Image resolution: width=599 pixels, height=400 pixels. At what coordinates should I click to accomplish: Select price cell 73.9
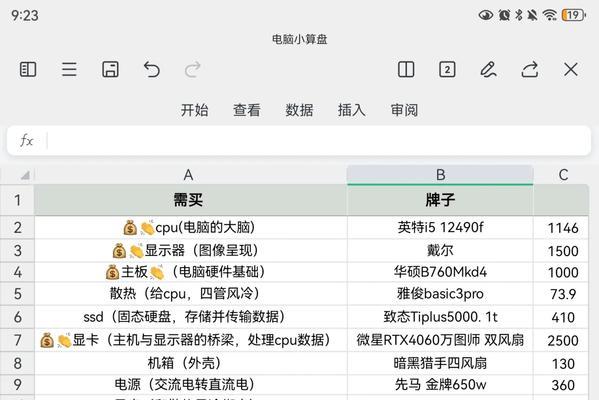[561, 294]
